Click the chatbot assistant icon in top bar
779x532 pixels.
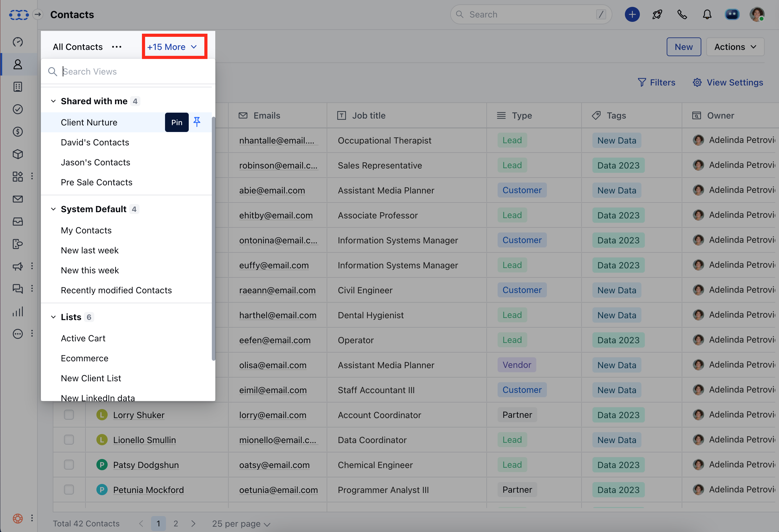(732, 14)
